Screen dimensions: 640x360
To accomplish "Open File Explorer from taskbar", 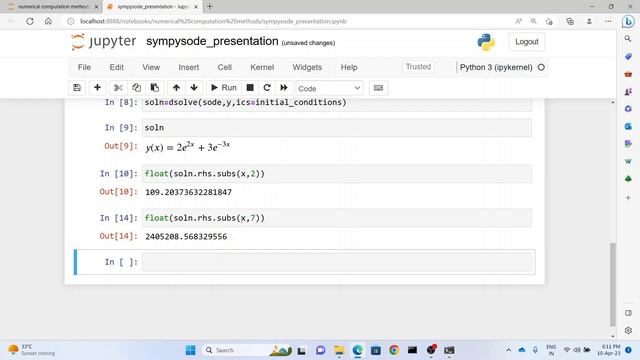I will pos(339,350).
